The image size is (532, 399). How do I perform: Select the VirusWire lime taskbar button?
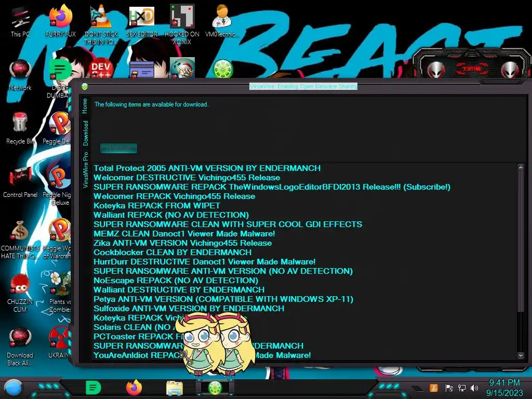pyautogui.click(x=215, y=388)
